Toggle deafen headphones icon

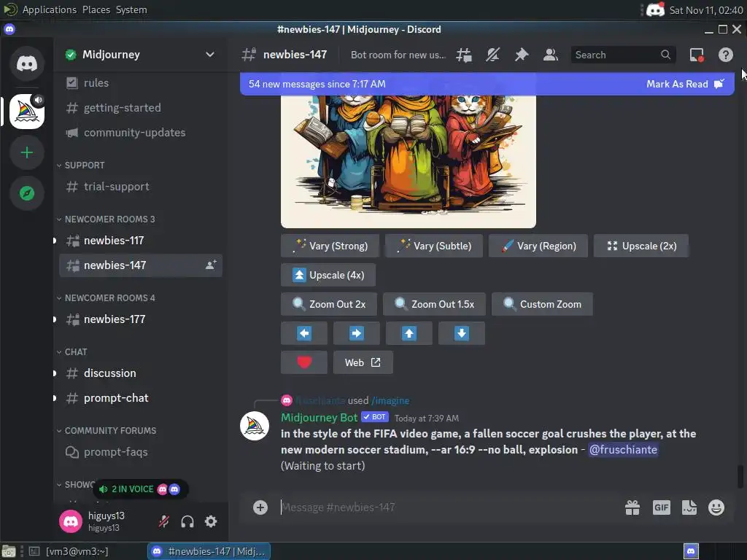click(x=187, y=521)
